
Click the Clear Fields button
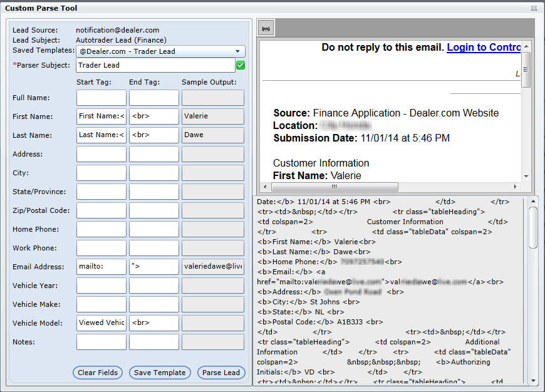pyautogui.click(x=97, y=373)
